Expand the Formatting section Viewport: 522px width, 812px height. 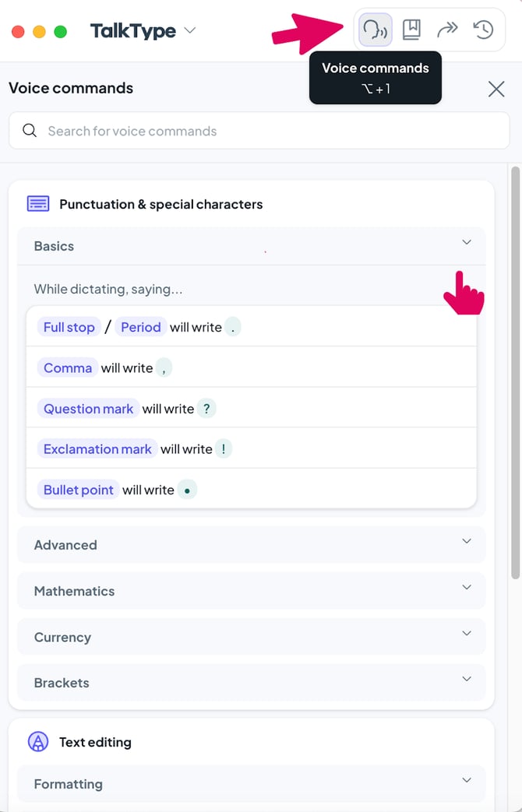point(466,781)
